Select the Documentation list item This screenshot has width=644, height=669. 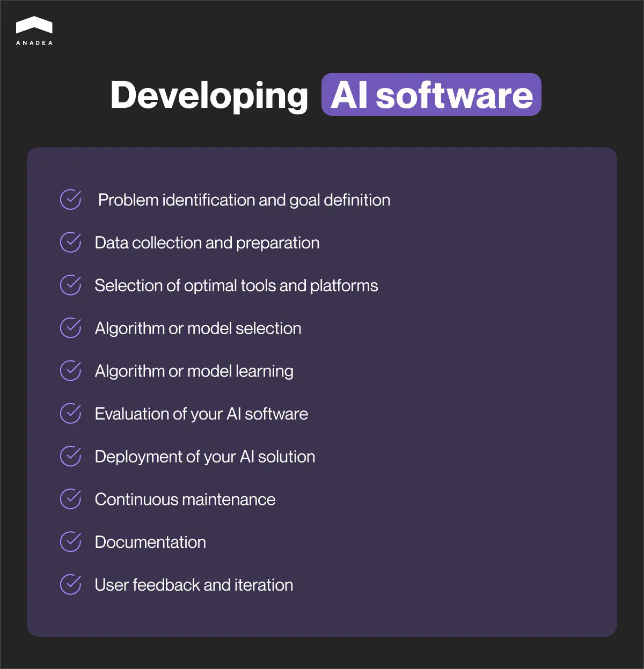pyautogui.click(x=150, y=542)
